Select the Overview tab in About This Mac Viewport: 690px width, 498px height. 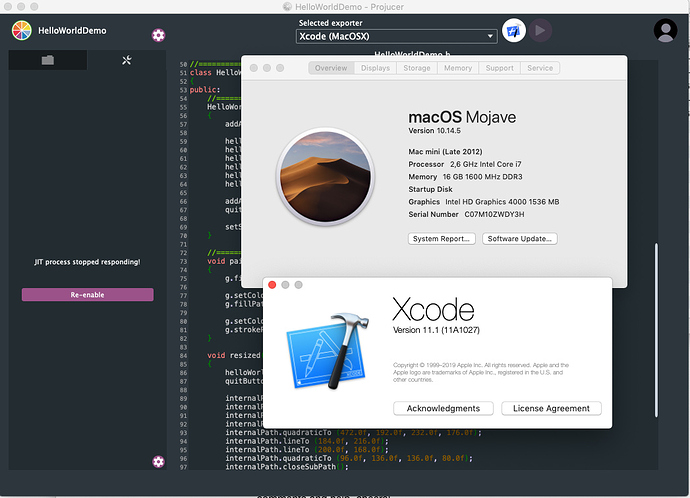[x=331, y=68]
